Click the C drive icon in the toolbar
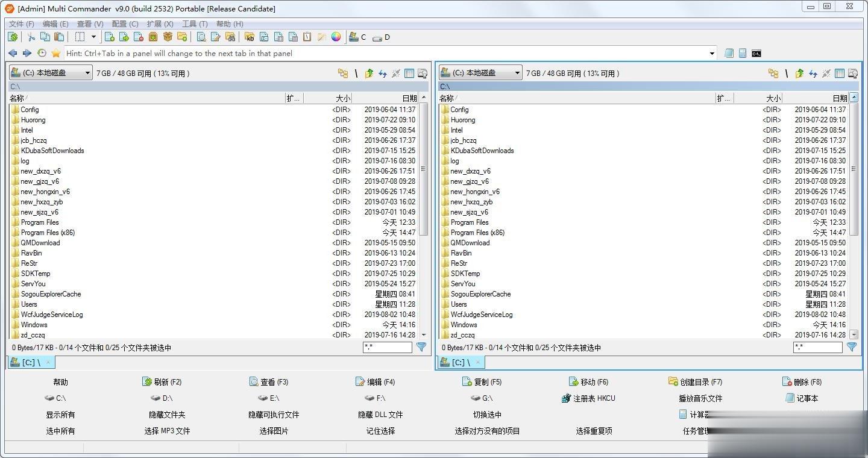This screenshot has height=458, width=868. [x=357, y=37]
